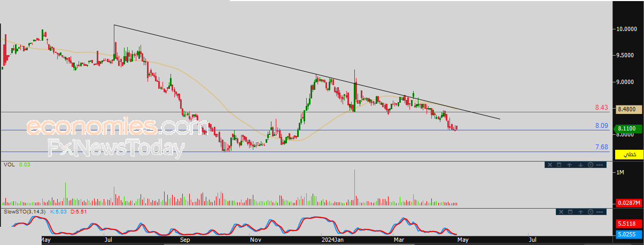
Task: Click the 2024Jan time axis label
Action: click(x=332, y=241)
